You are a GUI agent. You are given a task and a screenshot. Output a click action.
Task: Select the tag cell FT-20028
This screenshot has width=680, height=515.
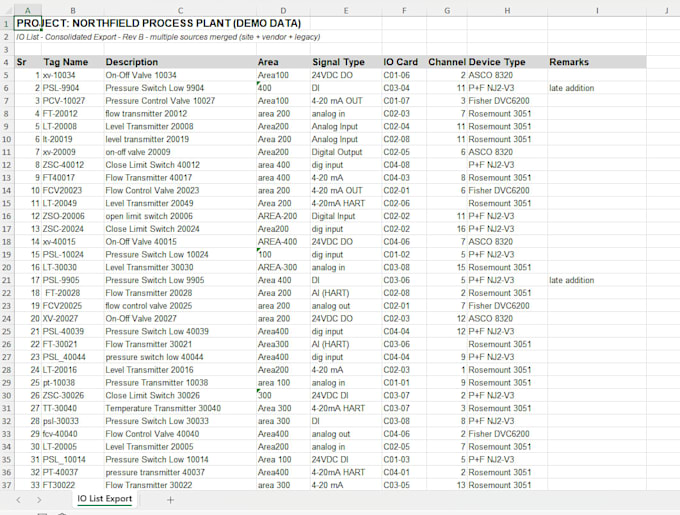coord(73,293)
